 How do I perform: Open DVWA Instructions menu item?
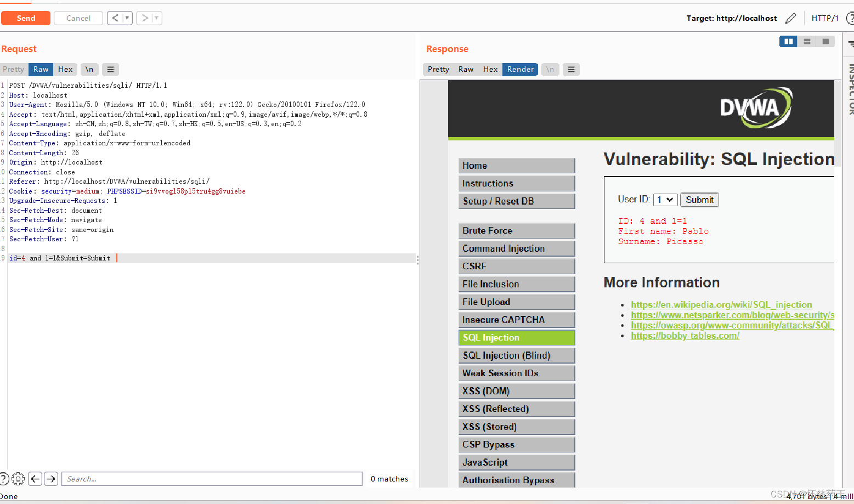pos(517,183)
